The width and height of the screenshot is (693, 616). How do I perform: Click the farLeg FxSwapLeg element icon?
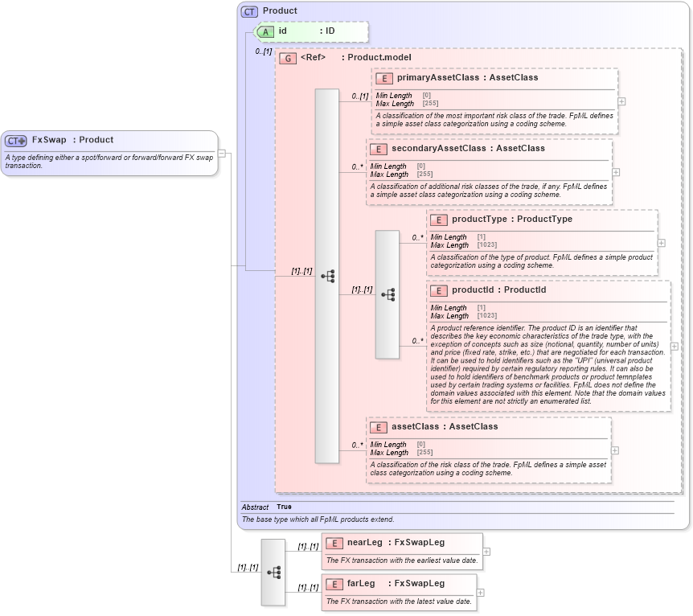[335, 584]
